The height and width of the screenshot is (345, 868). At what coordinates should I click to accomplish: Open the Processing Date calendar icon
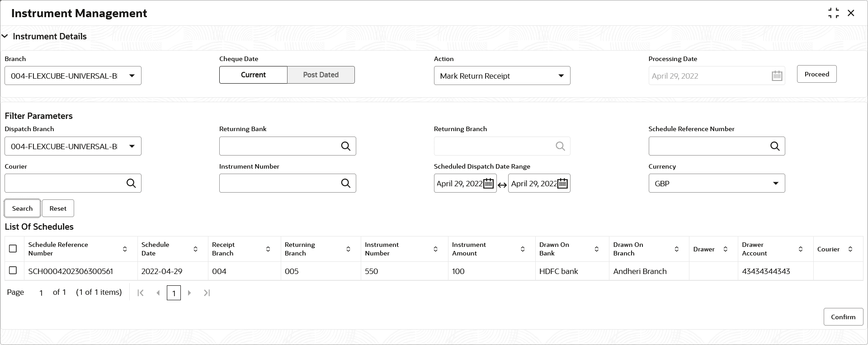(777, 76)
